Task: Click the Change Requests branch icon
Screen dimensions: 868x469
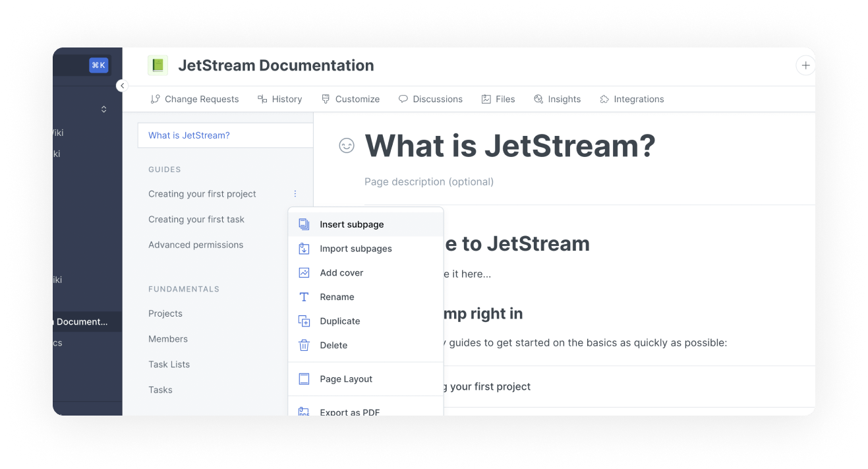Action: click(x=155, y=99)
